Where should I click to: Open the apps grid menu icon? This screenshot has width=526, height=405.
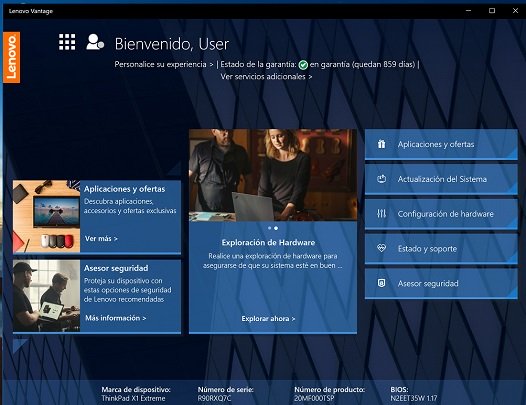(x=67, y=42)
